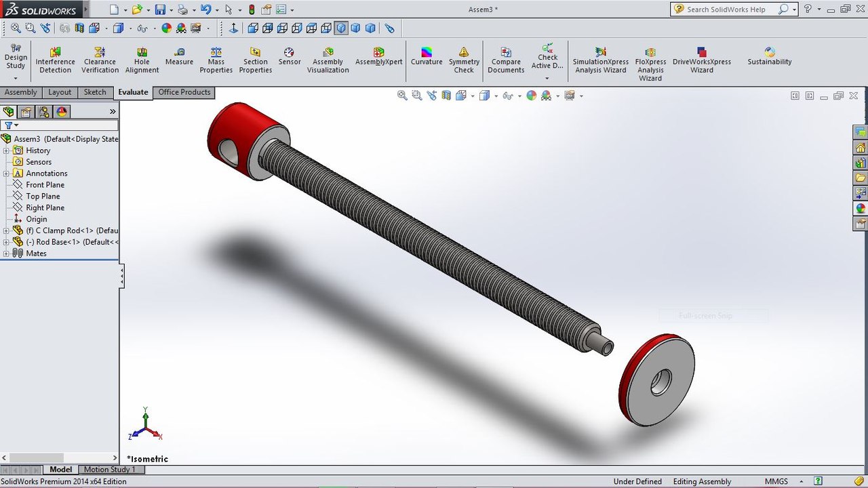Open the Measure tool

pyautogui.click(x=179, y=56)
